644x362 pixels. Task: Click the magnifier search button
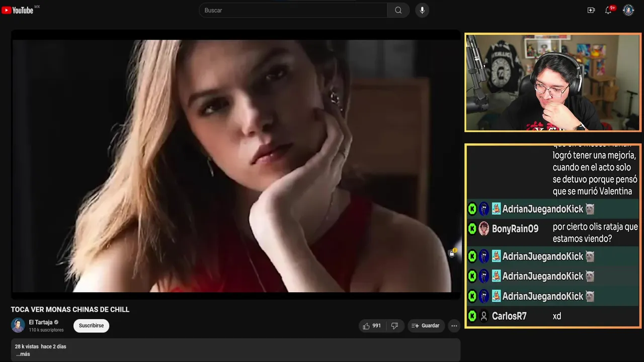[398, 10]
